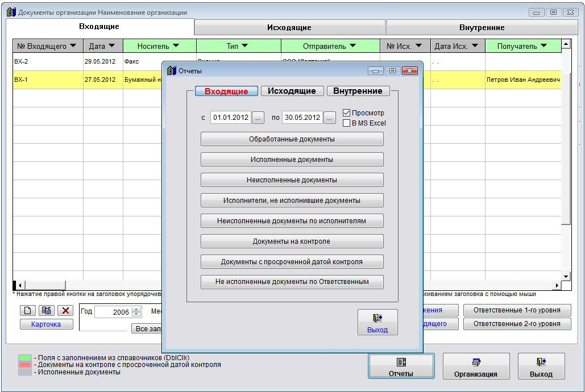The height and width of the screenshot is (392, 585).
Task: Open Получатель column dropdown arrow
Action: (x=543, y=45)
